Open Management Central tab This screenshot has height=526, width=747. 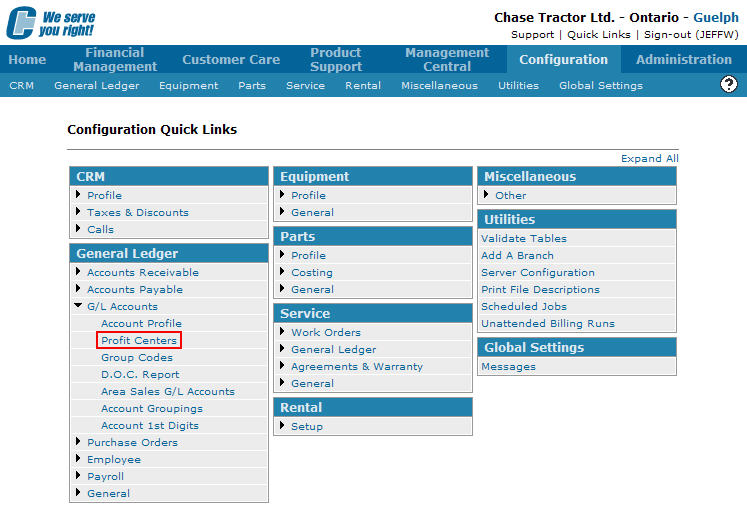pyautogui.click(x=447, y=60)
